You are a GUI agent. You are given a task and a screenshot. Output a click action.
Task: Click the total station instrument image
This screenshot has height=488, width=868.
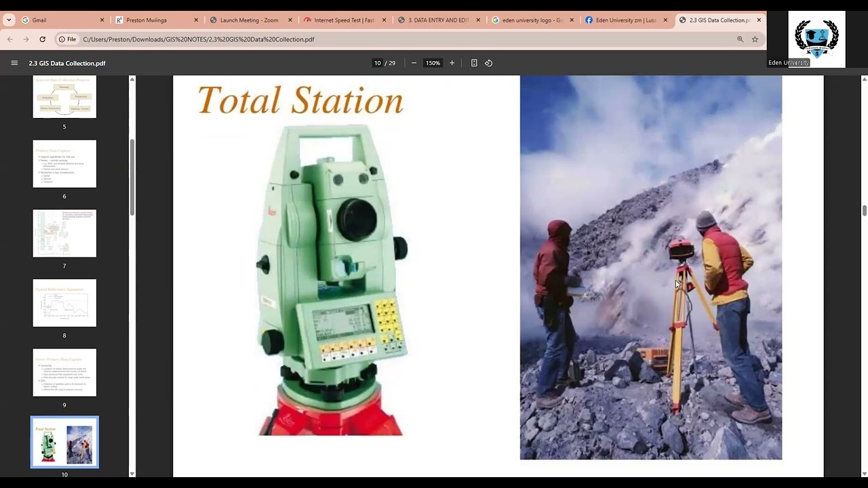point(332,280)
